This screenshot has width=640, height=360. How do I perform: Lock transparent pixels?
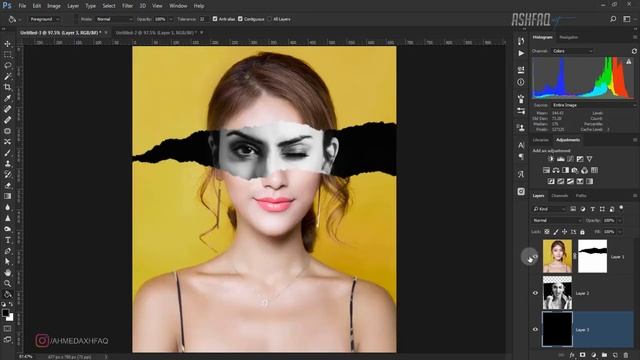tap(547, 232)
